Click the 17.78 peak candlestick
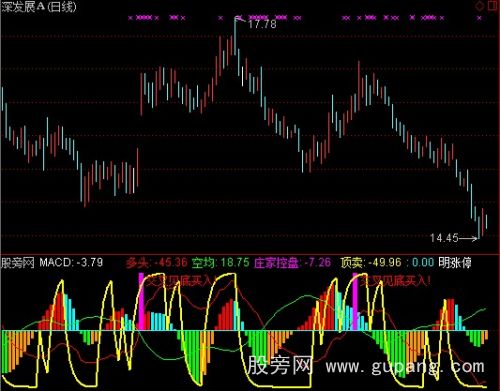Screen dimensions: 500x391 (x=235, y=36)
